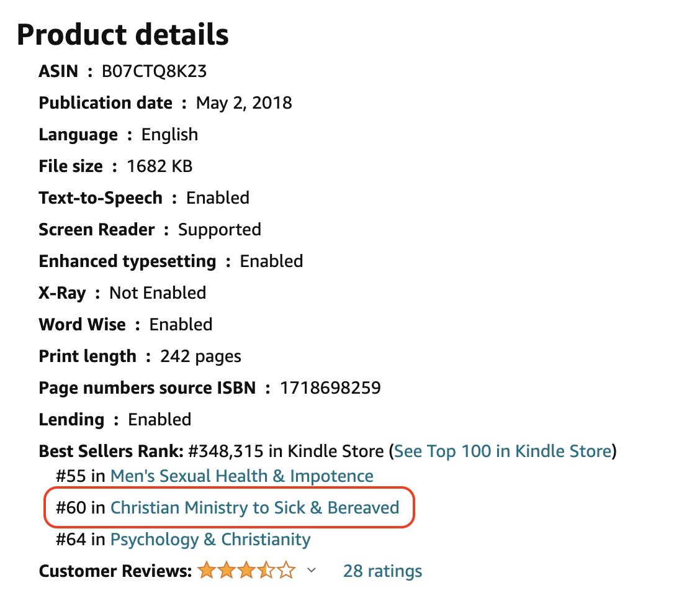
Task: Select the ASIN value B07CTQ8K23
Action: [154, 71]
